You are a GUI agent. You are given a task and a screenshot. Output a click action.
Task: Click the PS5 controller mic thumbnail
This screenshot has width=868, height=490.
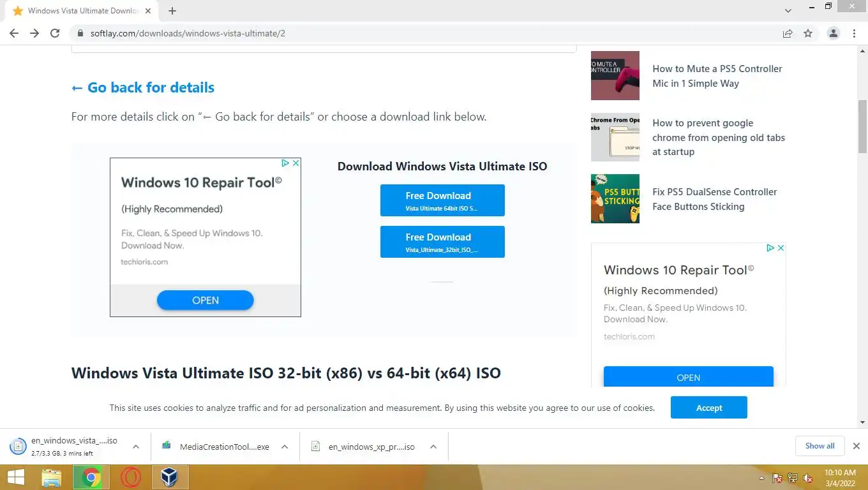tap(615, 75)
